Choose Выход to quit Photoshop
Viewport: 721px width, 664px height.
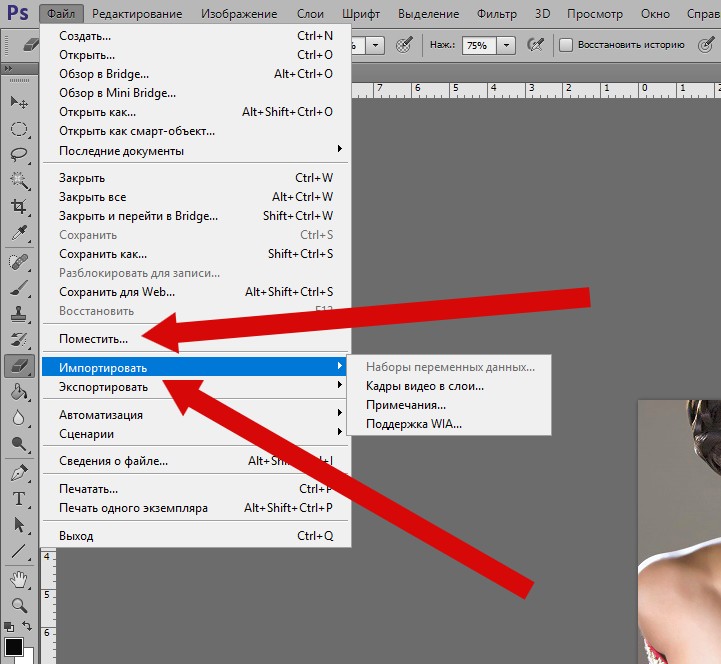pyautogui.click(x=195, y=536)
